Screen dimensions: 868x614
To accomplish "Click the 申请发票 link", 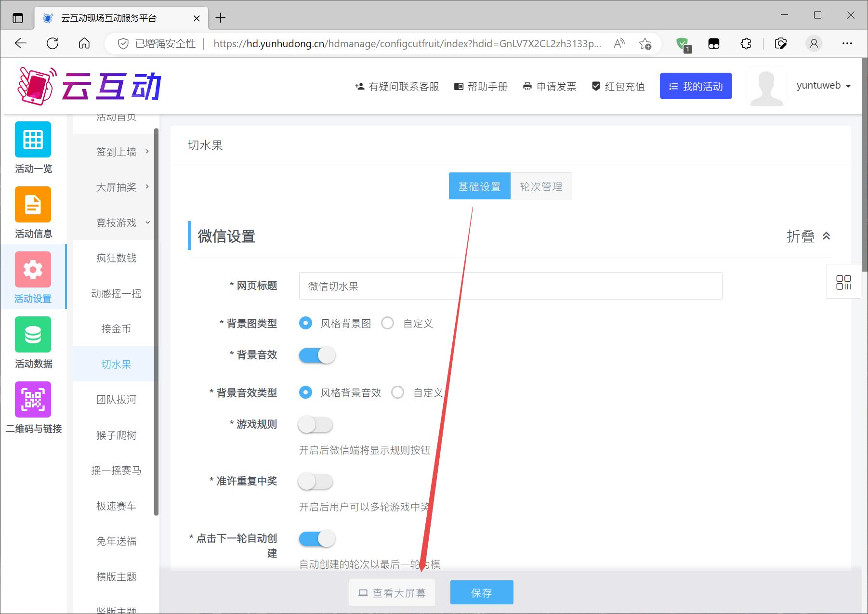I will 550,86.
